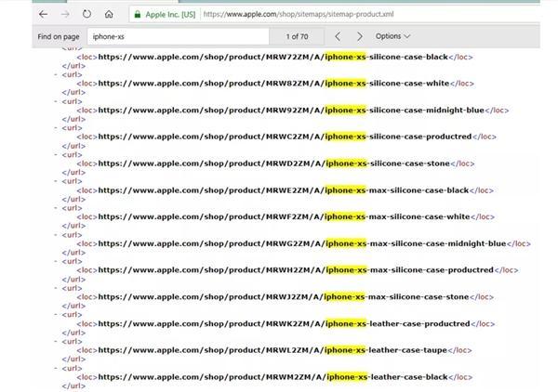The height and width of the screenshot is (392, 558).
Task: Click the MRWC2ZM silicone-case-productred URL
Action: (285, 137)
